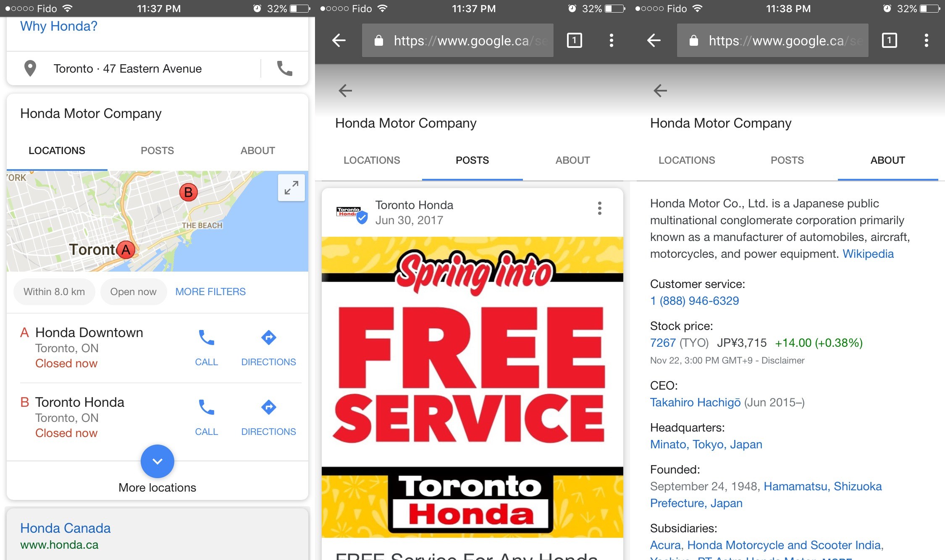The width and height of the screenshot is (945, 560).
Task: Go back in middle browser toolbar
Action: (339, 40)
